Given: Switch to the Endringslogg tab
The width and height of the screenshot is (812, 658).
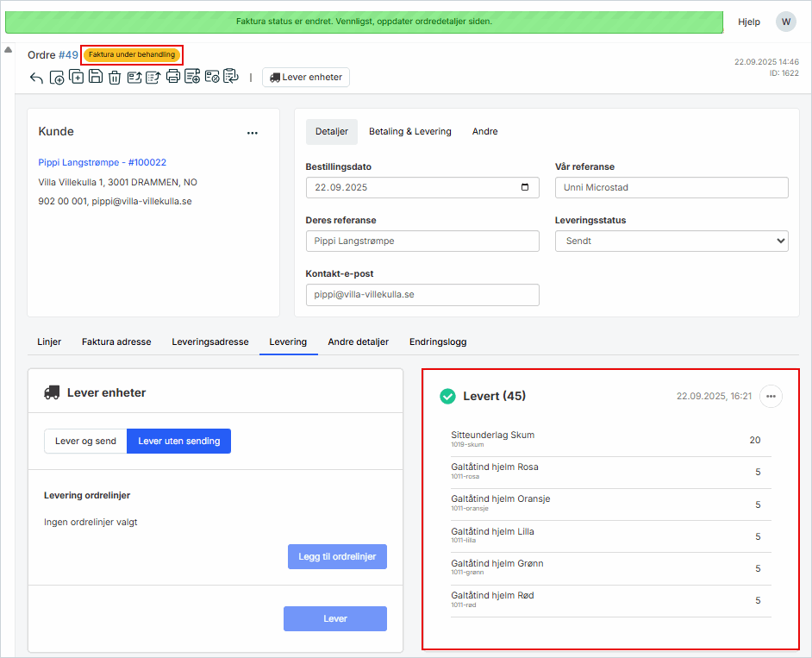Looking at the screenshot, I should click(x=438, y=342).
